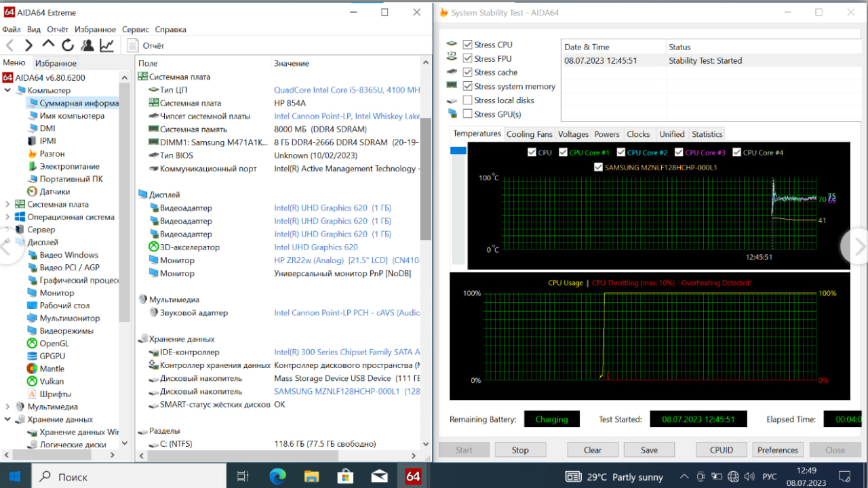Select Электропитание power tree icon

[32, 166]
